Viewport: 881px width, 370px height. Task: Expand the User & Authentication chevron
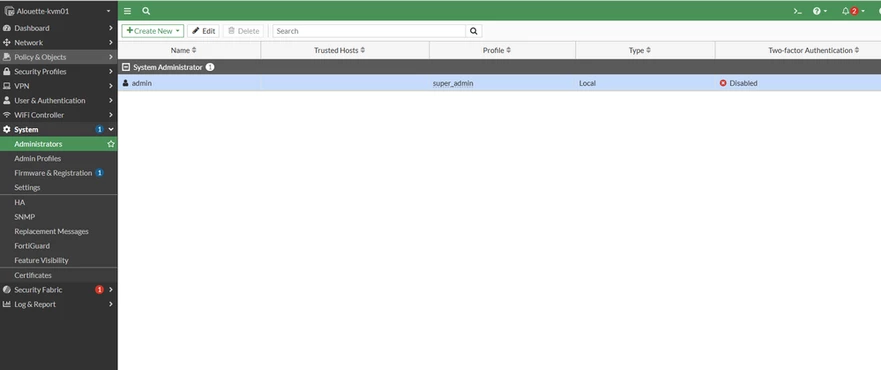click(111, 101)
